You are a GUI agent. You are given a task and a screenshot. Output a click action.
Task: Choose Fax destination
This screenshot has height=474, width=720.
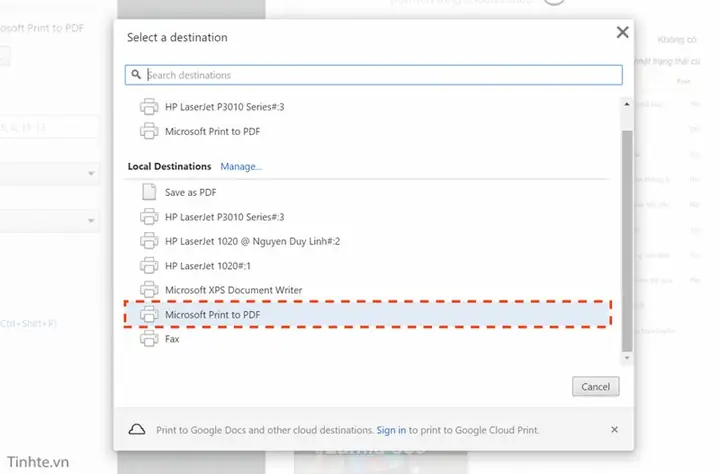(x=367, y=339)
